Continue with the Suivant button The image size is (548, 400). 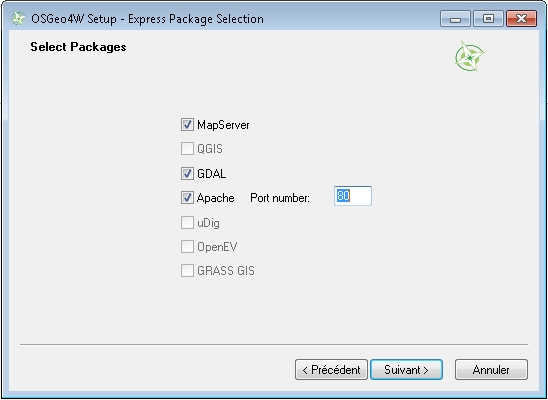[406, 370]
